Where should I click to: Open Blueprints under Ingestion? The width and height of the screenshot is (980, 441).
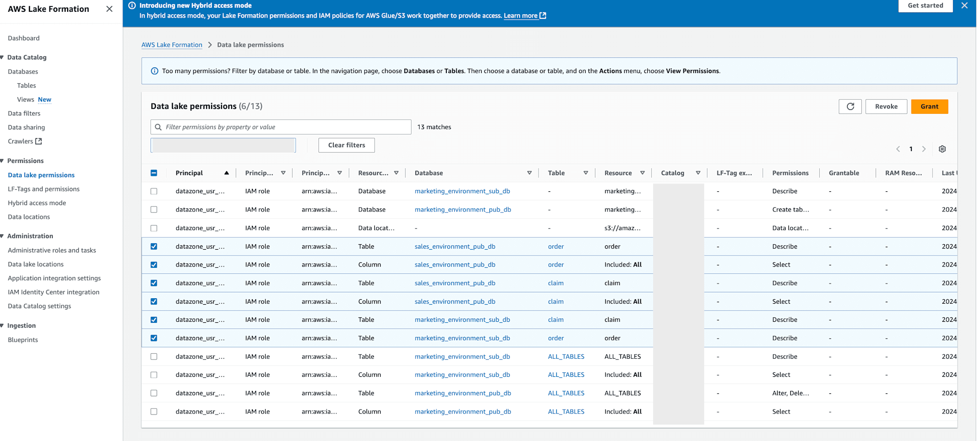tap(23, 340)
